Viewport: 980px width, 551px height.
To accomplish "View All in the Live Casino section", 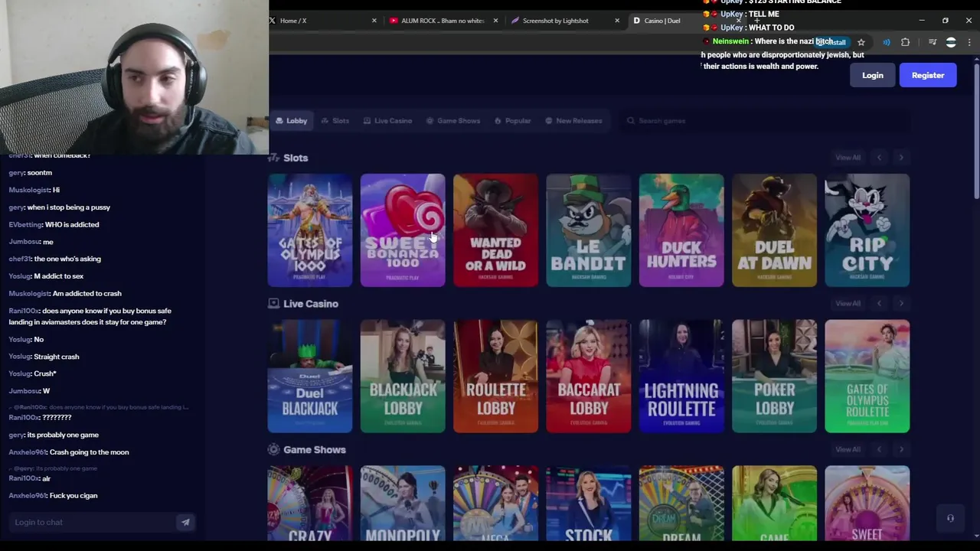I will (848, 304).
